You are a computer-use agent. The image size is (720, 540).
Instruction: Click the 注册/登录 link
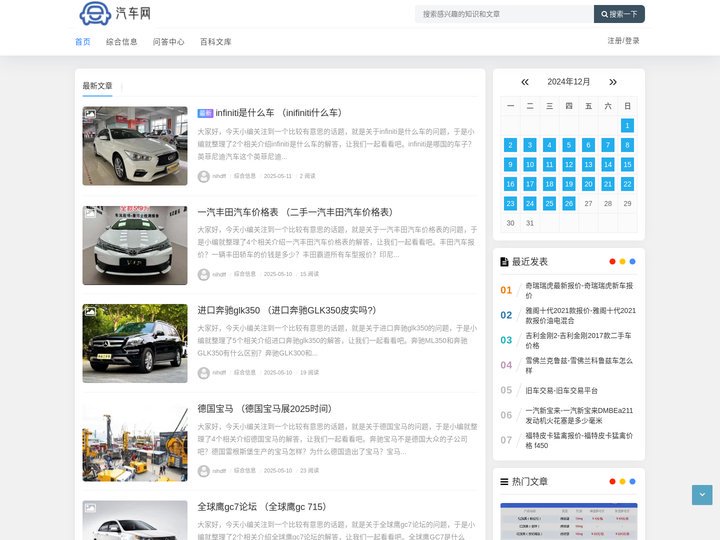click(x=624, y=41)
